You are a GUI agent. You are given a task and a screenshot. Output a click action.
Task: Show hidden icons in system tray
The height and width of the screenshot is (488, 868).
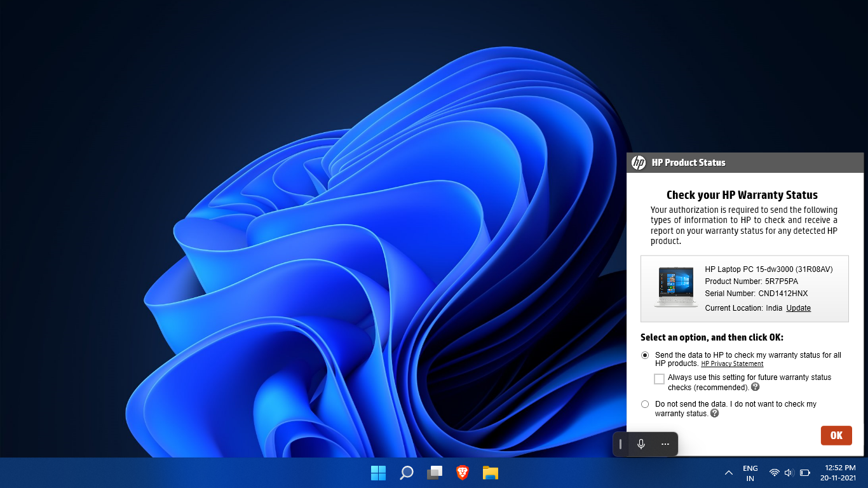[728, 473]
